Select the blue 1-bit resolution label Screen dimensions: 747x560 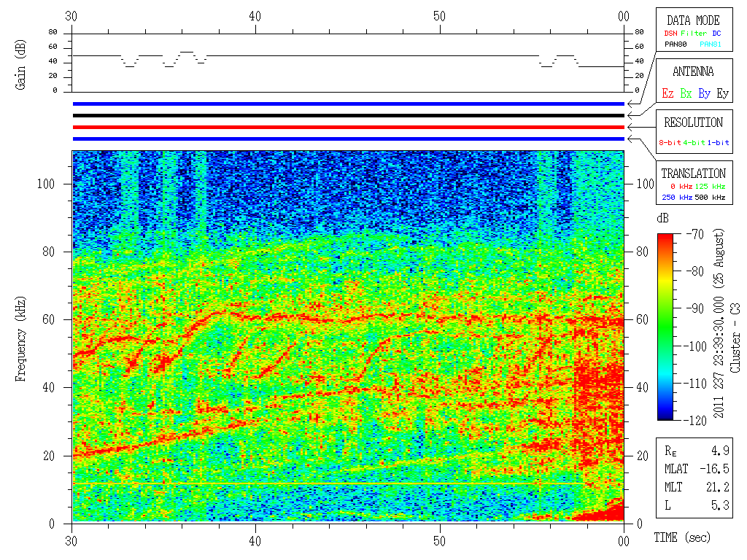718,142
